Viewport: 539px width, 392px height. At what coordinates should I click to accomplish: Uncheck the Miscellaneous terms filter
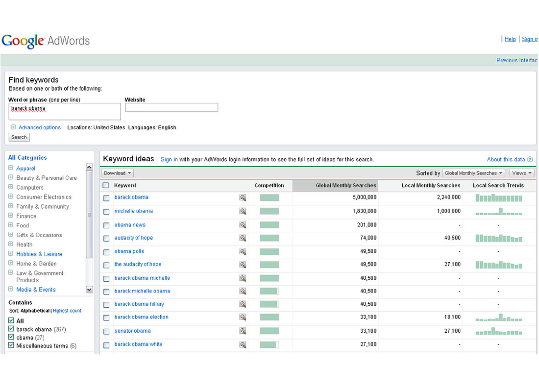[11, 345]
